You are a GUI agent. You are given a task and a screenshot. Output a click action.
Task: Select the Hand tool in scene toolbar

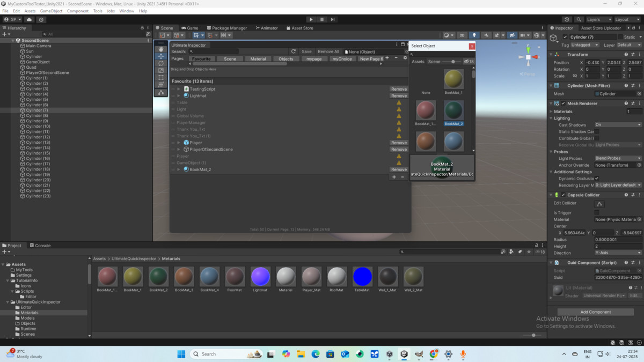[x=161, y=49]
